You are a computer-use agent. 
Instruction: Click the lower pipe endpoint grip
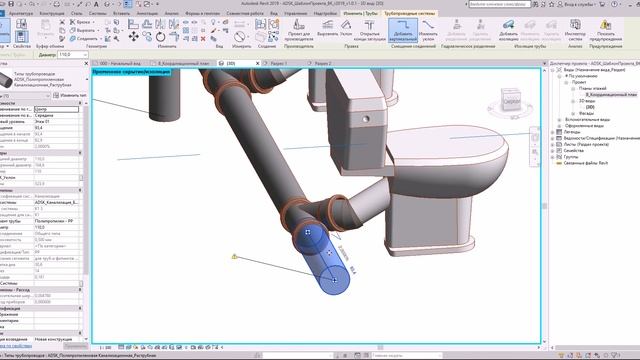tap(335, 280)
